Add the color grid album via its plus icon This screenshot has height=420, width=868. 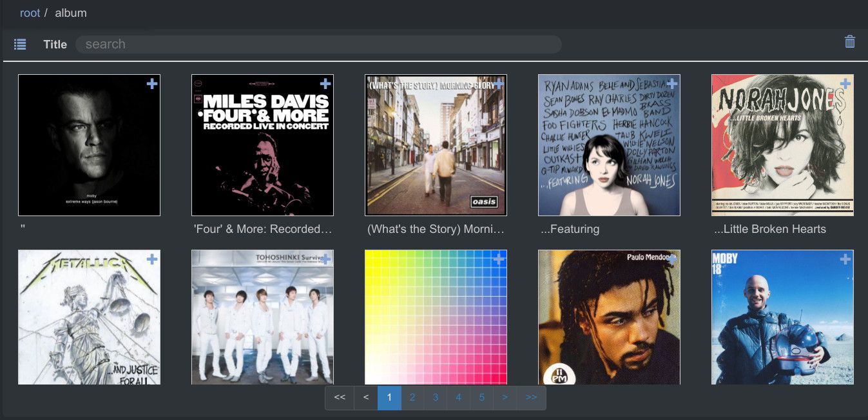coord(499,259)
